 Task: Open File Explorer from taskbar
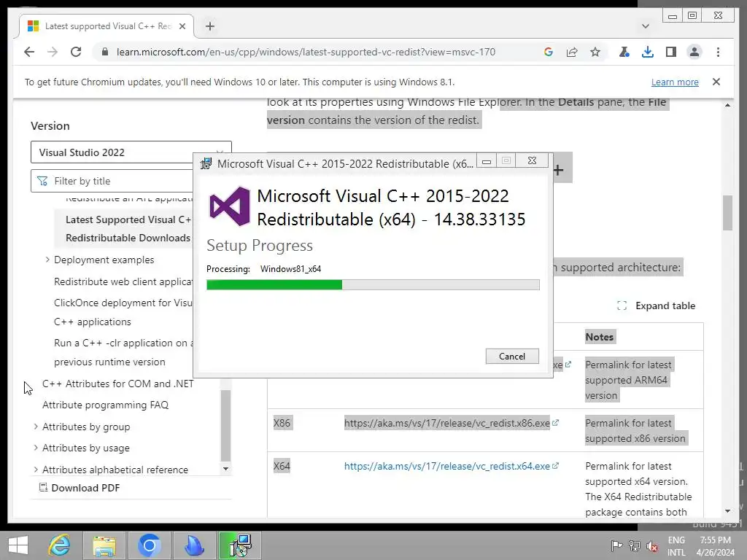(104, 545)
